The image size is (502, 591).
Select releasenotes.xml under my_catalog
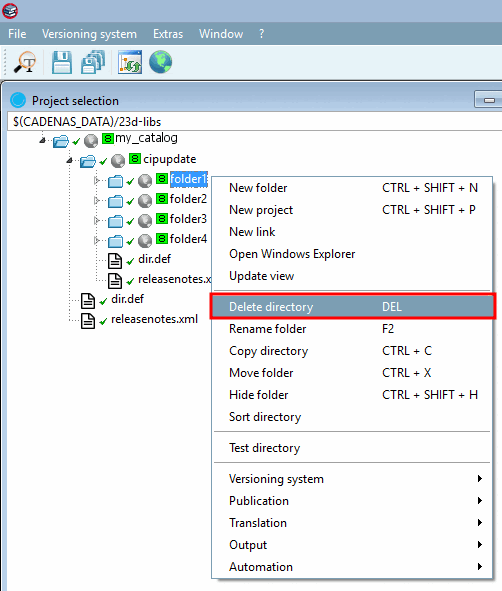154,319
